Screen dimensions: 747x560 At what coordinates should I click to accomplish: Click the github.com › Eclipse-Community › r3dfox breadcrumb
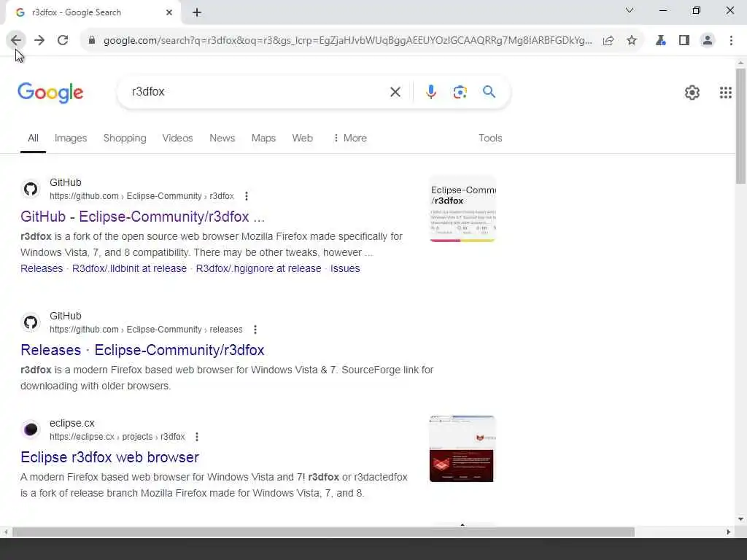point(142,196)
